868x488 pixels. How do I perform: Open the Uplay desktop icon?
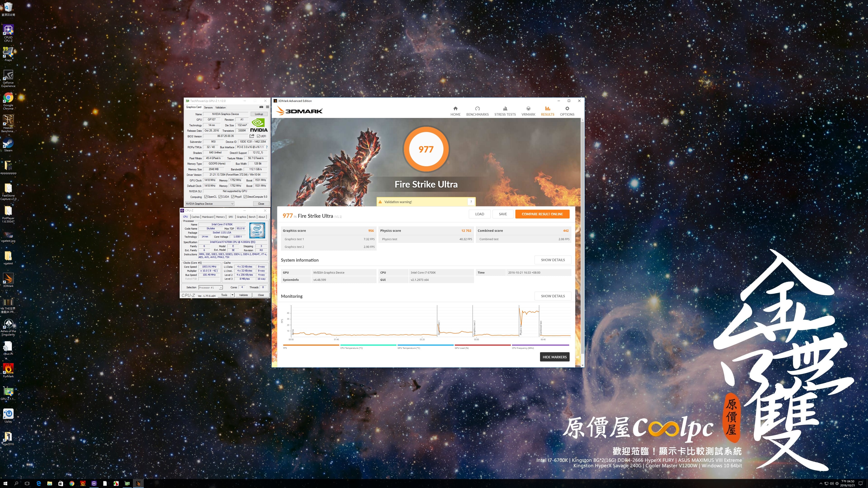pyautogui.click(x=8, y=416)
